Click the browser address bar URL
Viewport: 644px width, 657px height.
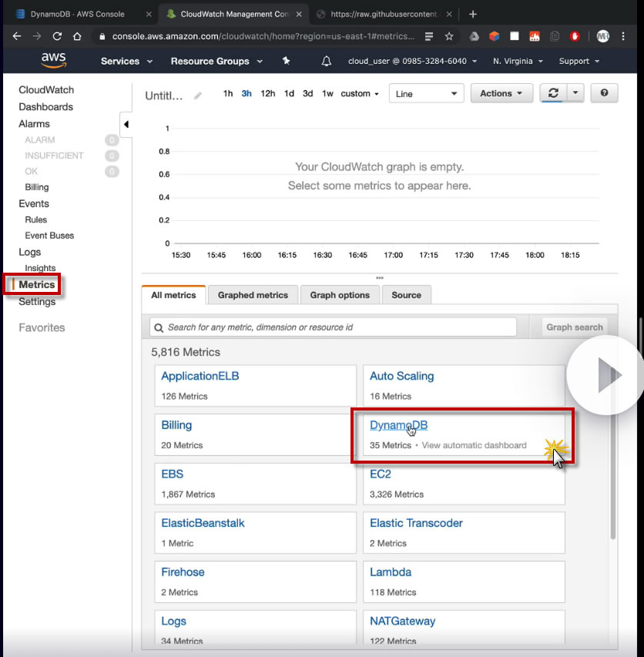pos(263,36)
